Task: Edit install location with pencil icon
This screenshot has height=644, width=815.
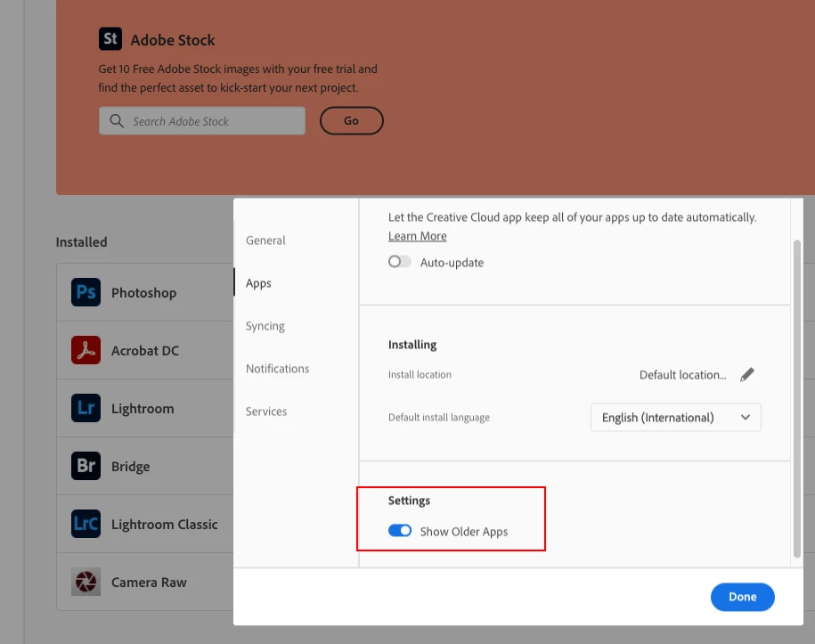Action: (747, 375)
